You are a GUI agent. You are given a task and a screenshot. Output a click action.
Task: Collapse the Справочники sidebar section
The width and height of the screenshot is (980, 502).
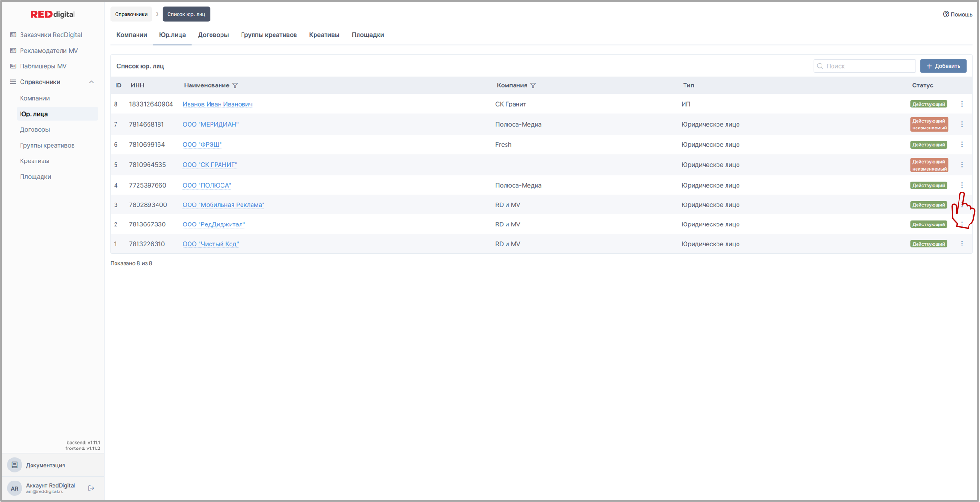(91, 82)
